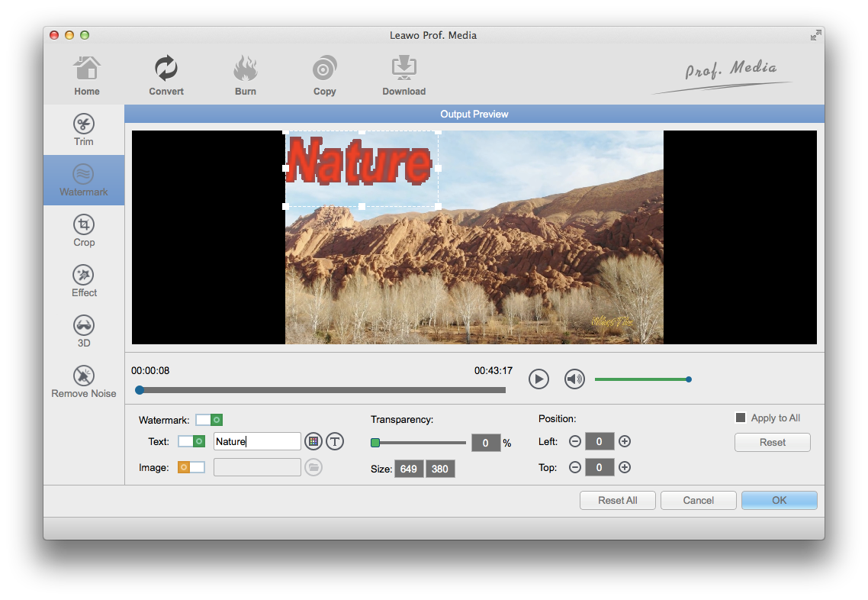The width and height of the screenshot is (868, 600).
Task: Open the 3D settings panel
Action: pos(84,331)
